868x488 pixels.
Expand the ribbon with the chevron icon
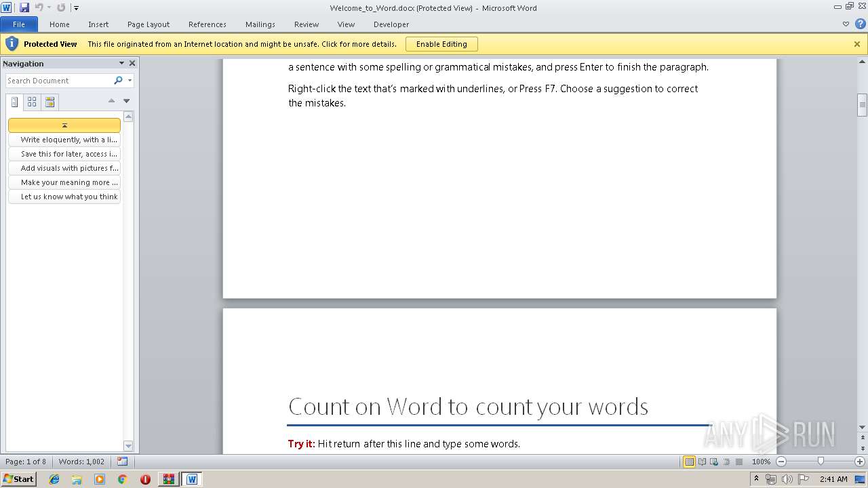coord(846,24)
